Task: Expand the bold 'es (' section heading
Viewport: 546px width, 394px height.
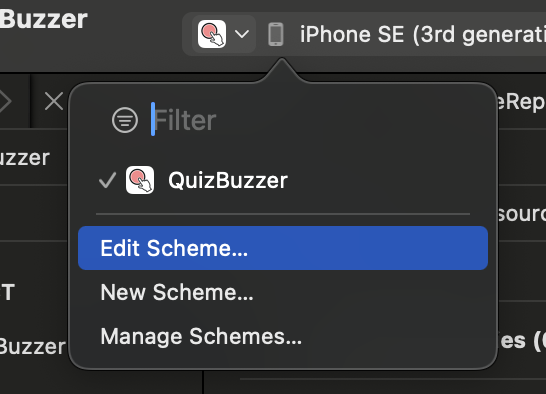Action: pos(522,340)
